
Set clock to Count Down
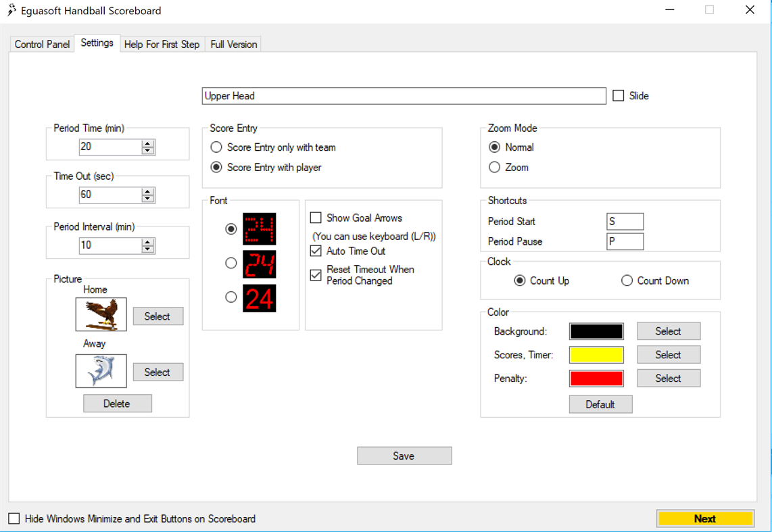[627, 281]
